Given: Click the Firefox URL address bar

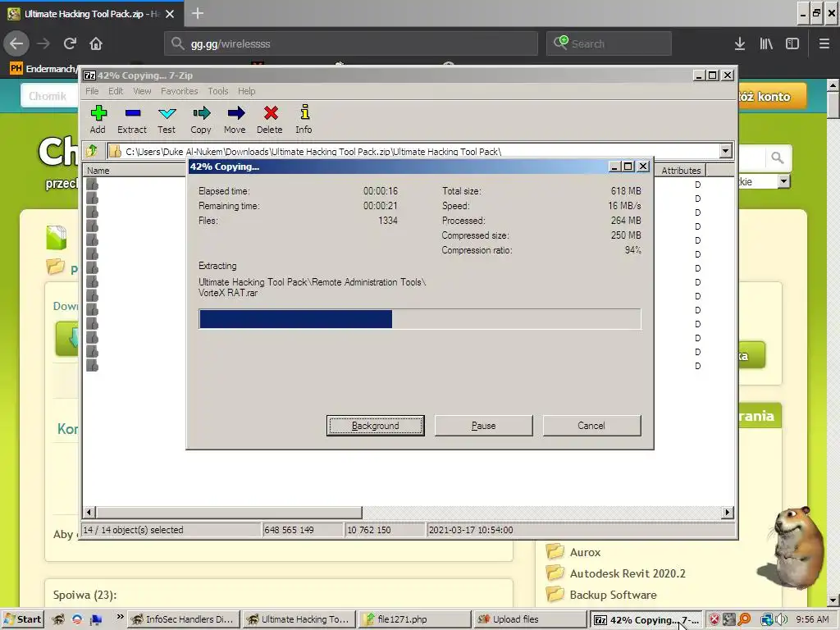Looking at the screenshot, I should tap(351, 43).
